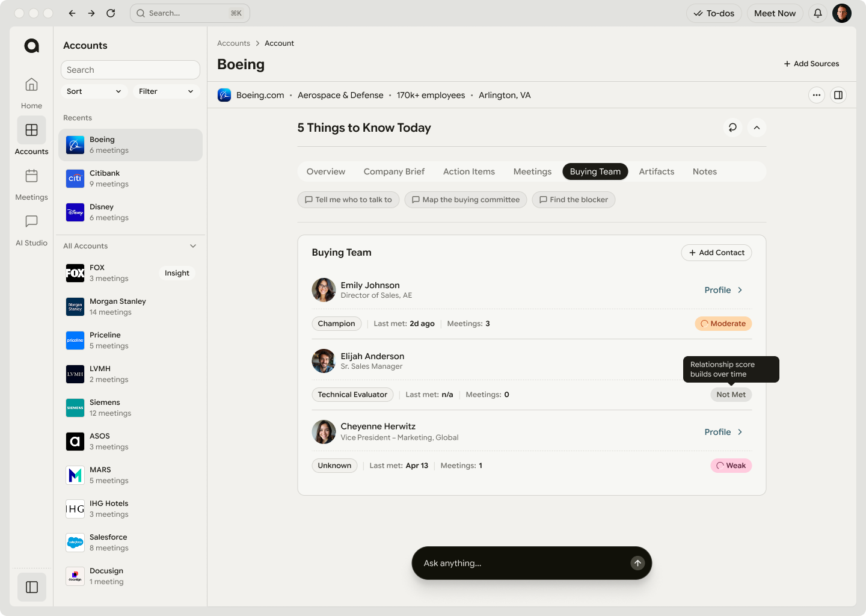Click Tell me who to talk to

pos(348,200)
